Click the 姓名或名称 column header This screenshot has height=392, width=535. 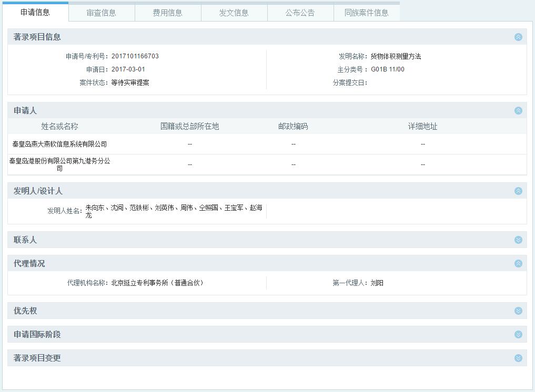point(59,126)
